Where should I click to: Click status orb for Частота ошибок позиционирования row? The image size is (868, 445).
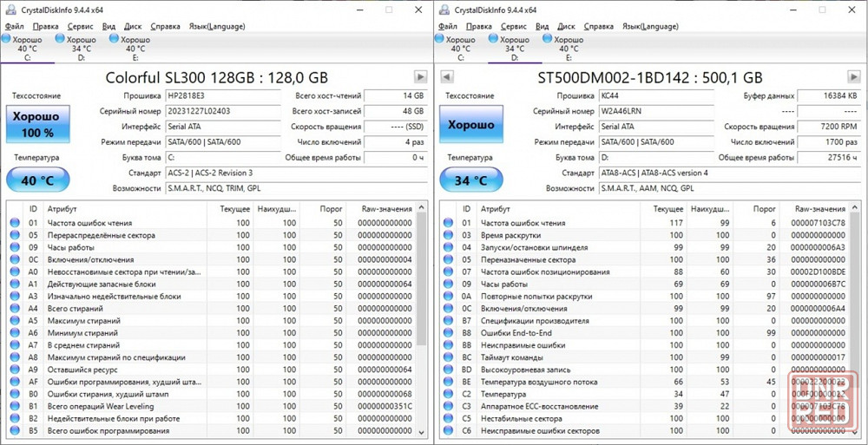pyautogui.click(x=449, y=272)
